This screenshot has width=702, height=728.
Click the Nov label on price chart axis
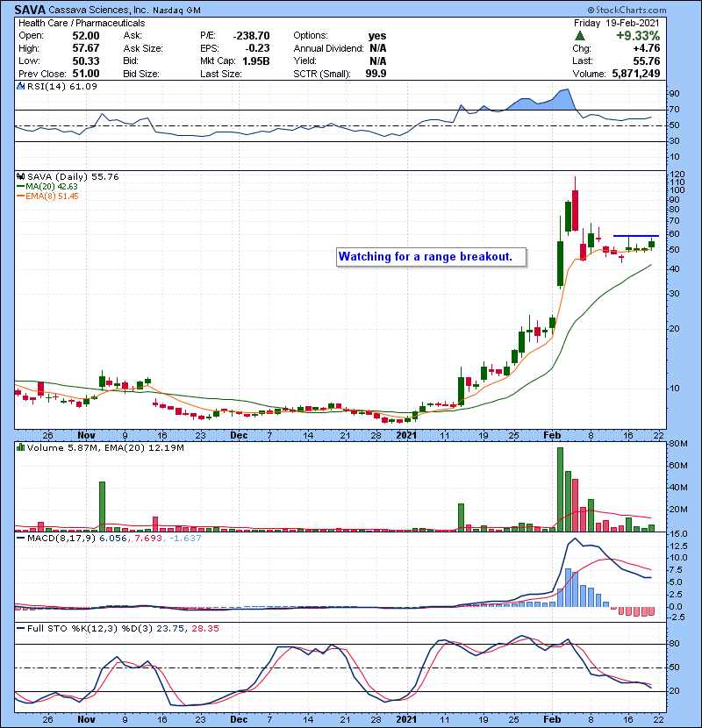click(x=86, y=436)
